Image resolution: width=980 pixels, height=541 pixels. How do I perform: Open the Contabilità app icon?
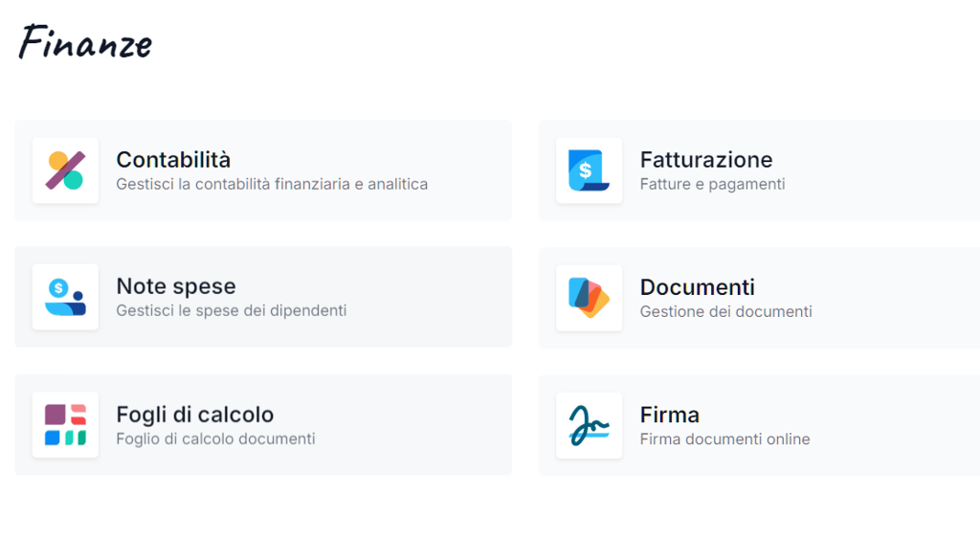65,170
